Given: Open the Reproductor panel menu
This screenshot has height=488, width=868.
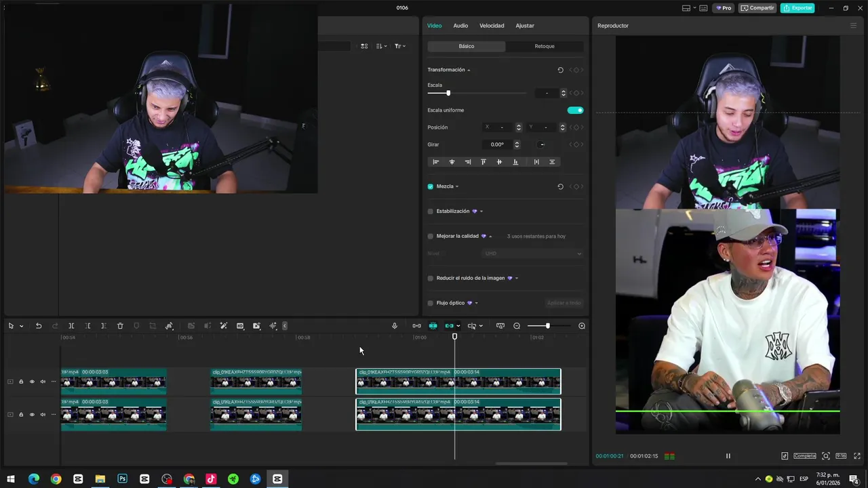Looking at the screenshot, I should coord(853,26).
